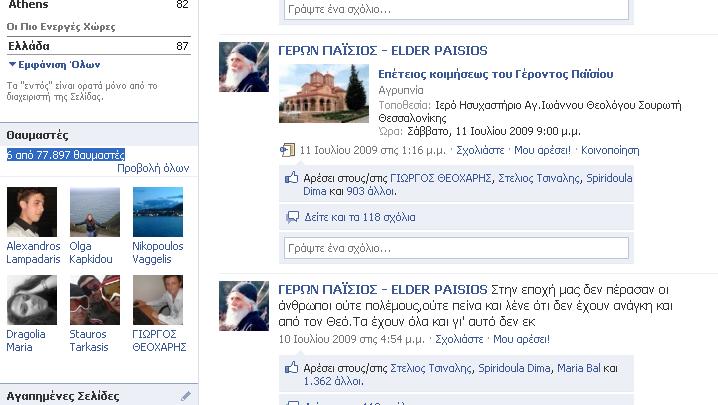Click thumbs-up icon beside ΓΙΩΡΓΟΣ ΘΕΟΧΑΡΗΣ likes row
This screenshot has width=718, height=405.
[292, 178]
